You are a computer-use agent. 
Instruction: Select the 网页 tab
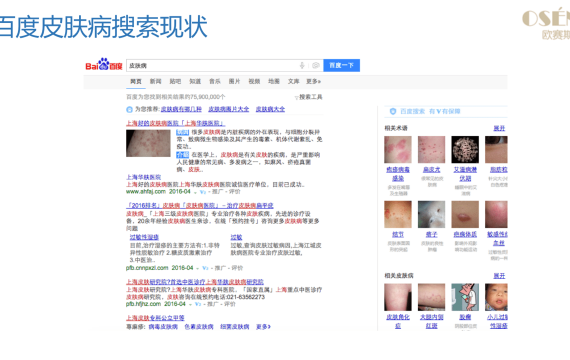click(x=136, y=81)
